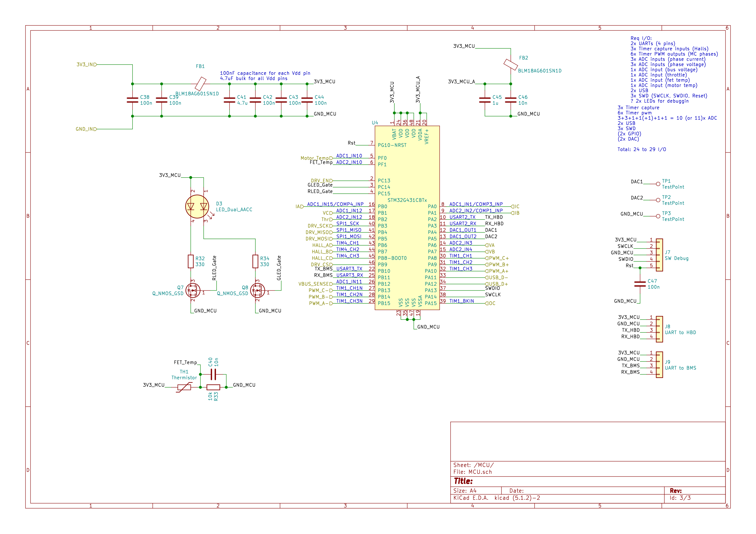The width and height of the screenshot is (756, 534).
Task: Click the Title field in title block
Action: [x=463, y=481]
